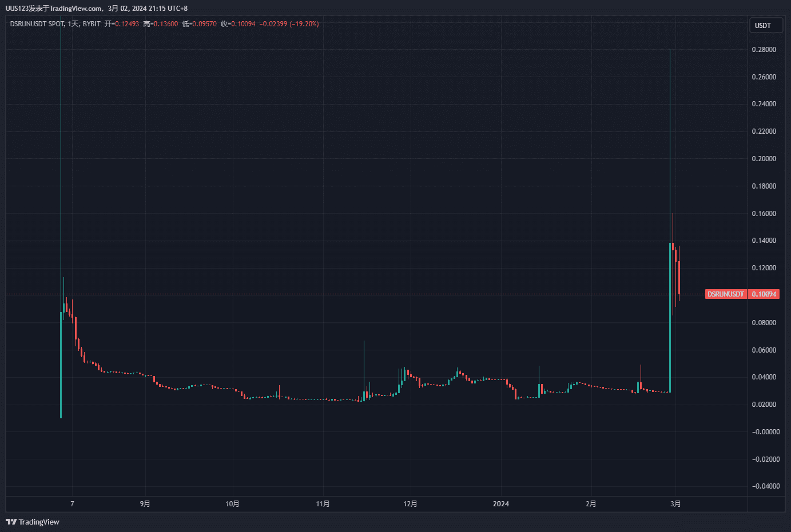This screenshot has height=532, width=791.
Task: Click the 0.02000 price scale label
Action: tap(764, 405)
